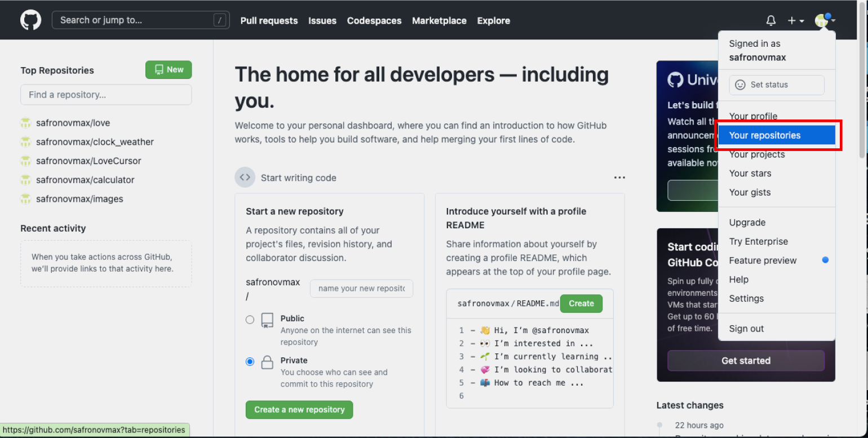The height and width of the screenshot is (438, 868).
Task: Click the Private lock icon
Action: click(267, 362)
